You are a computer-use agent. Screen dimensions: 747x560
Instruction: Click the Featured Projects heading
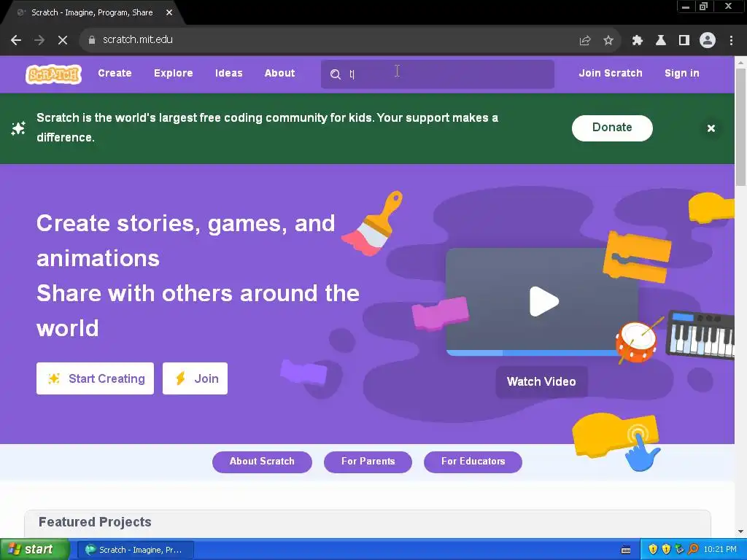click(x=96, y=522)
